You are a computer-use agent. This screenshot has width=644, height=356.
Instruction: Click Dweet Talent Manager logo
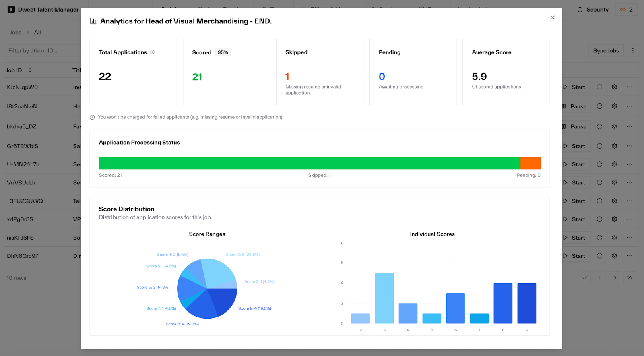click(x=11, y=10)
